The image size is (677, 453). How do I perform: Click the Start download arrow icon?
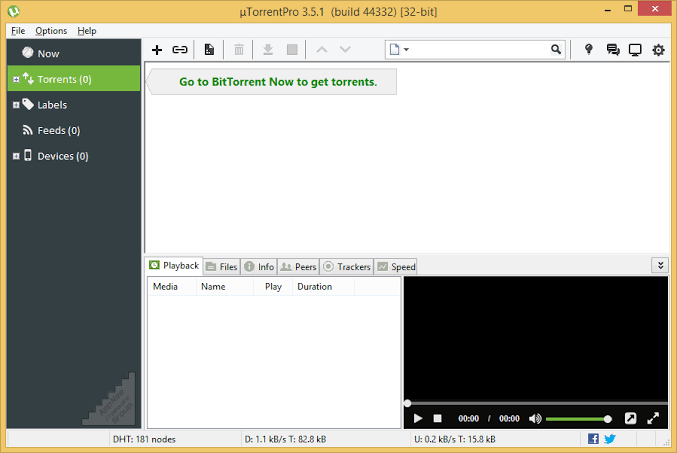[x=268, y=50]
